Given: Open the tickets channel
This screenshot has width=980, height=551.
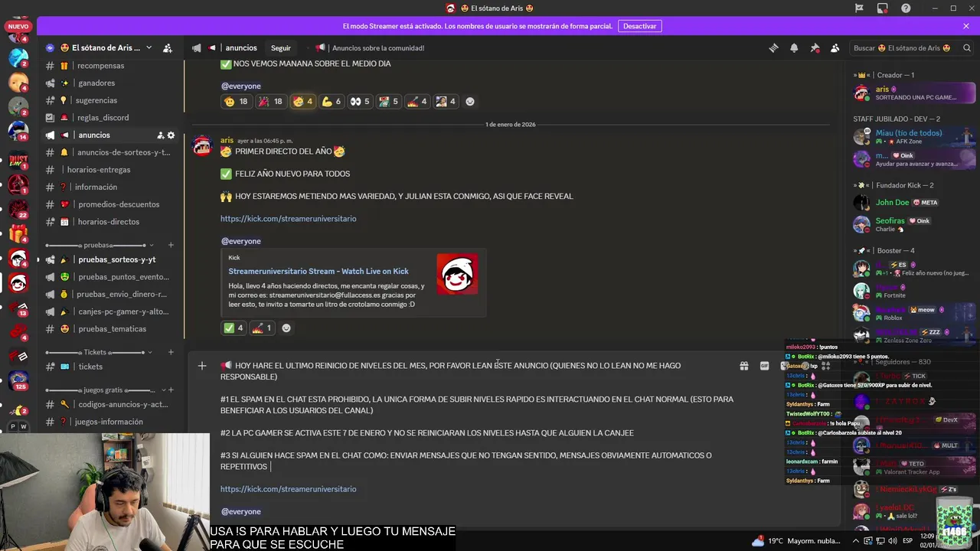Looking at the screenshot, I should click(x=109, y=367).
